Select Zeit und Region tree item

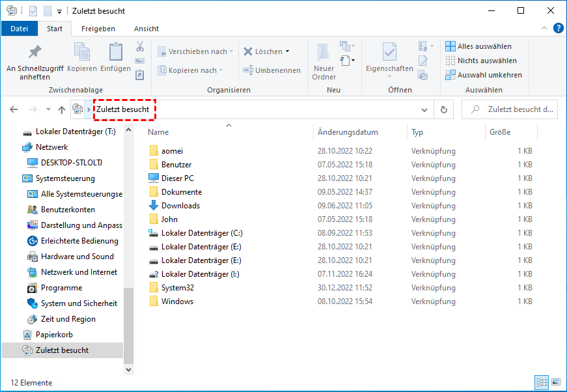68,319
